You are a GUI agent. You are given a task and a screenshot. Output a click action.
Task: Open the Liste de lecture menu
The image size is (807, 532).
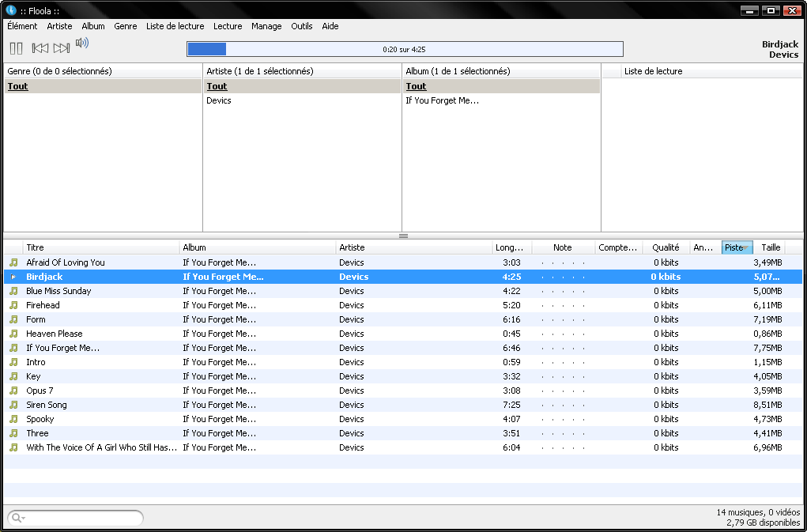tap(175, 26)
